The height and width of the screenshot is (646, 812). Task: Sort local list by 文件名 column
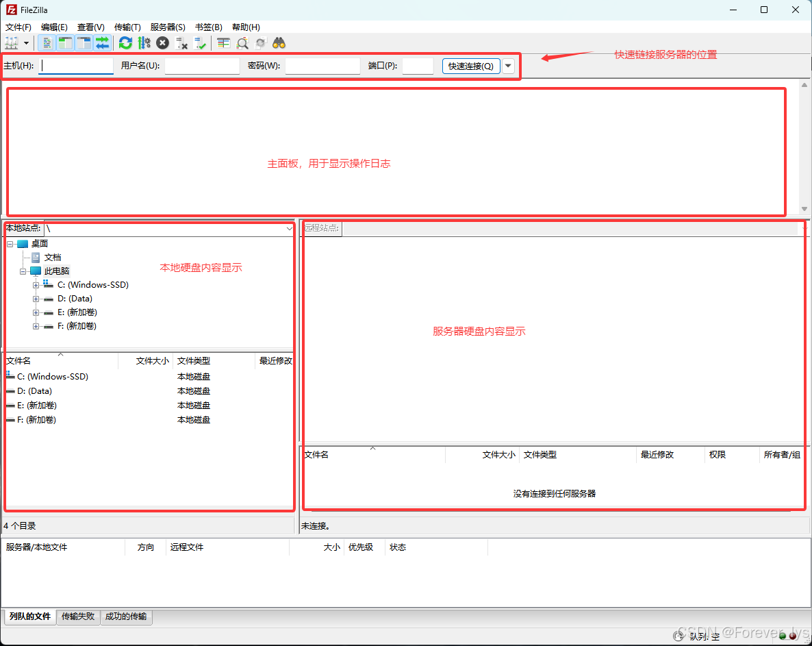[x=61, y=360]
